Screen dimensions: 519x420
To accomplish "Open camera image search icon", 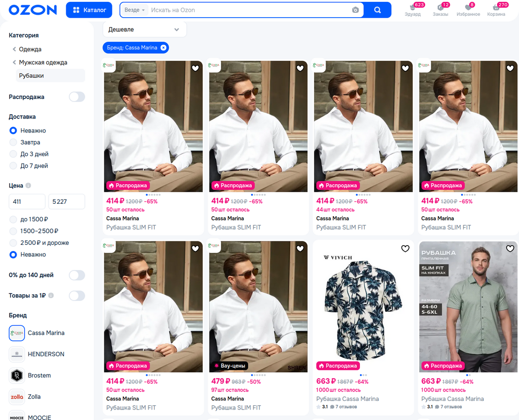I will [355, 10].
